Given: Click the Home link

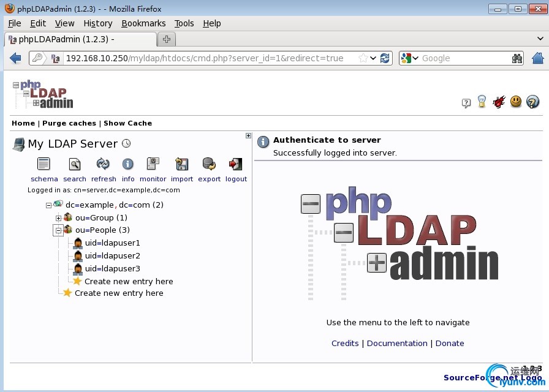Looking at the screenshot, I should pos(23,123).
